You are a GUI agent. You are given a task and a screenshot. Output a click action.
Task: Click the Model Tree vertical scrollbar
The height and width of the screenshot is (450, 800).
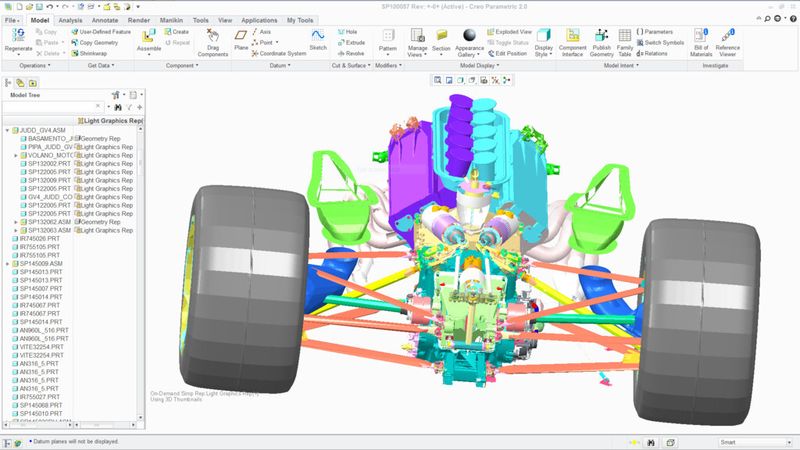pyautogui.click(x=140, y=271)
